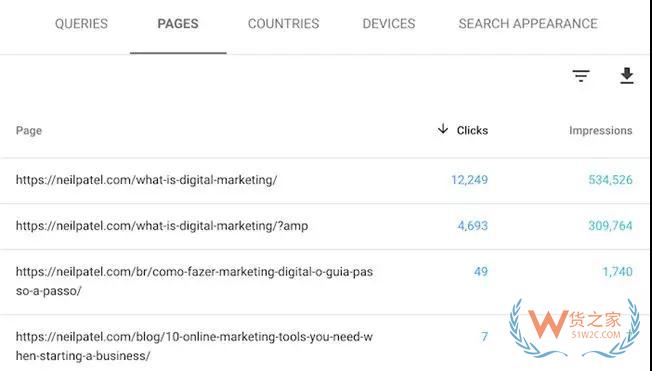652x371 pixels.
Task: Open the SEARCH APPEARANCE tab
Action: coord(528,24)
